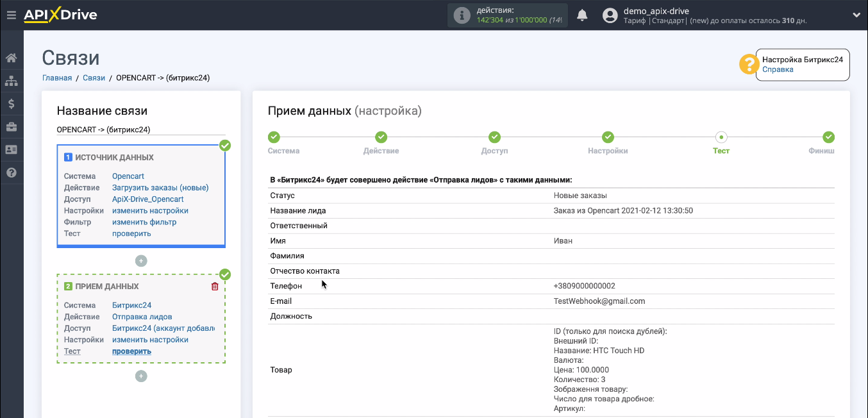868x418 pixels.
Task: Click the green checkmark on the ПРИЕМ ДАННЫХ block
Action: (225, 274)
